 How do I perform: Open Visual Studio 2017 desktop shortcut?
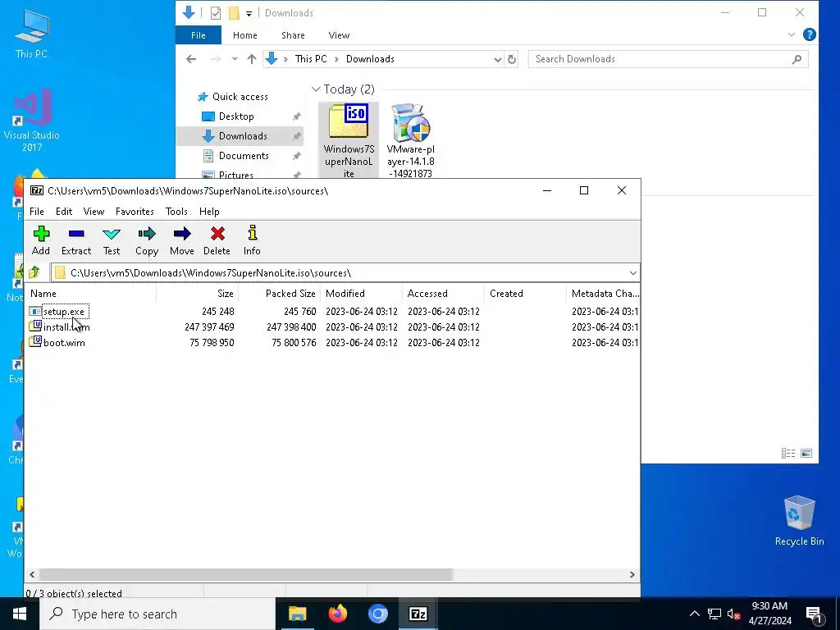[x=32, y=121]
